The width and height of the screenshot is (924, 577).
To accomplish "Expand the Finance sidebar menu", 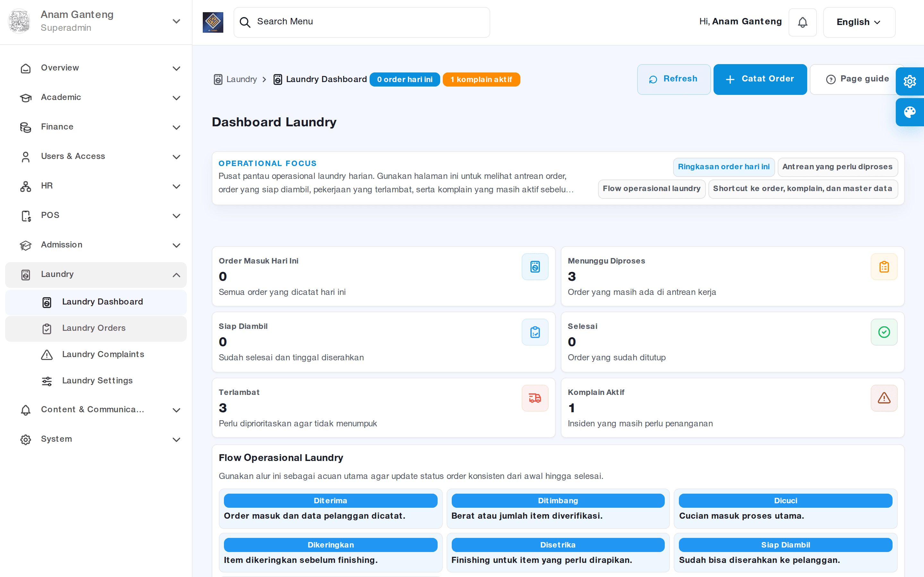I will click(x=96, y=127).
